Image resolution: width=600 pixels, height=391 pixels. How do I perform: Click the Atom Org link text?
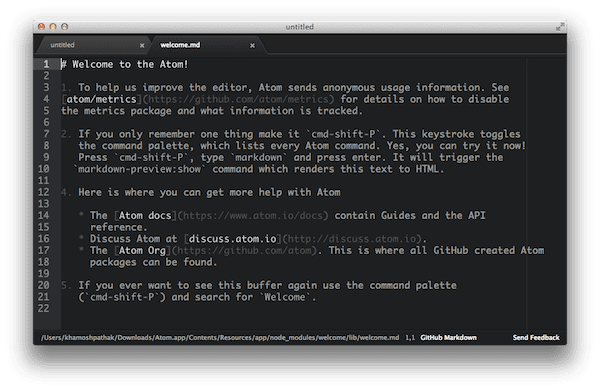(142, 251)
